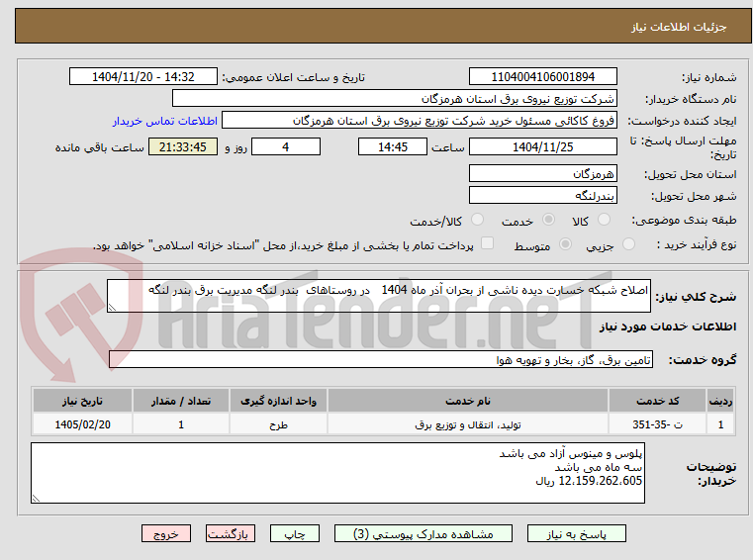
Task: Grab the resize handle of شرح کلی نیاز
Action: tap(112, 308)
